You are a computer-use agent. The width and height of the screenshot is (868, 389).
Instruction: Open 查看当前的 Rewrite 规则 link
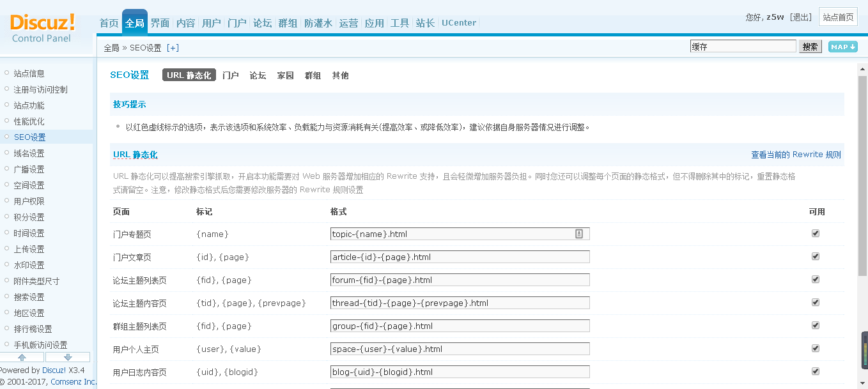click(x=796, y=155)
